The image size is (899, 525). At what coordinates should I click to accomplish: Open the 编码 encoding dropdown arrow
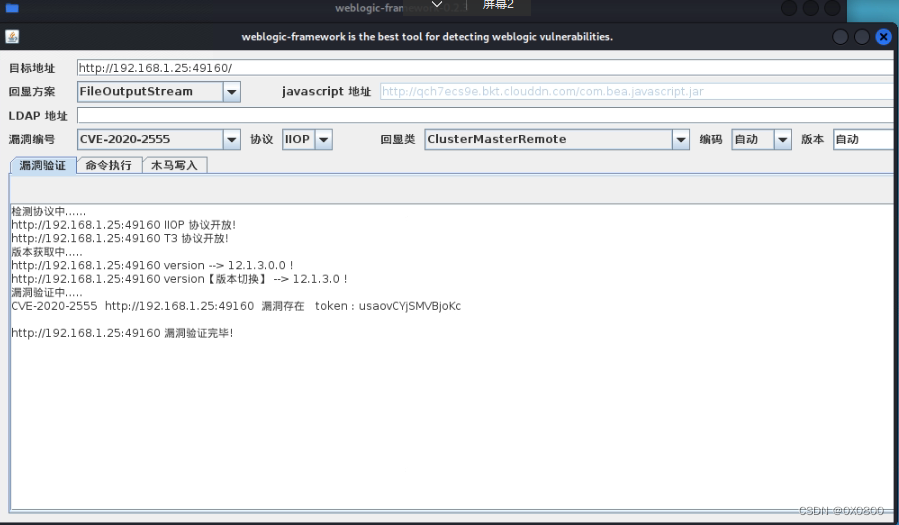point(783,139)
